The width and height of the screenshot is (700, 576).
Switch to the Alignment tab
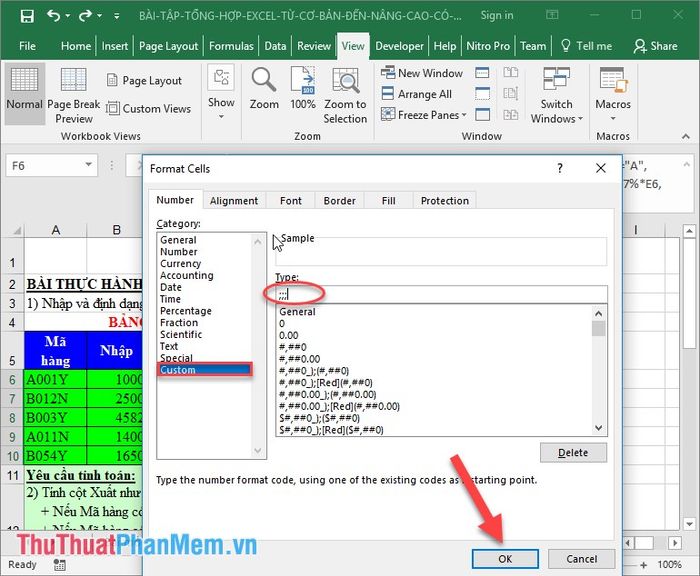click(234, 201)
